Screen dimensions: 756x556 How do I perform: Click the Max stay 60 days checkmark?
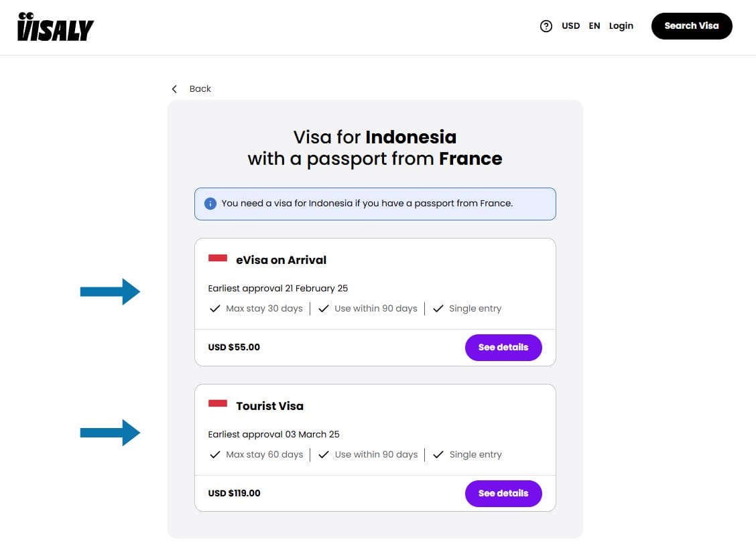pyautogui.click(x=215, y=455)
